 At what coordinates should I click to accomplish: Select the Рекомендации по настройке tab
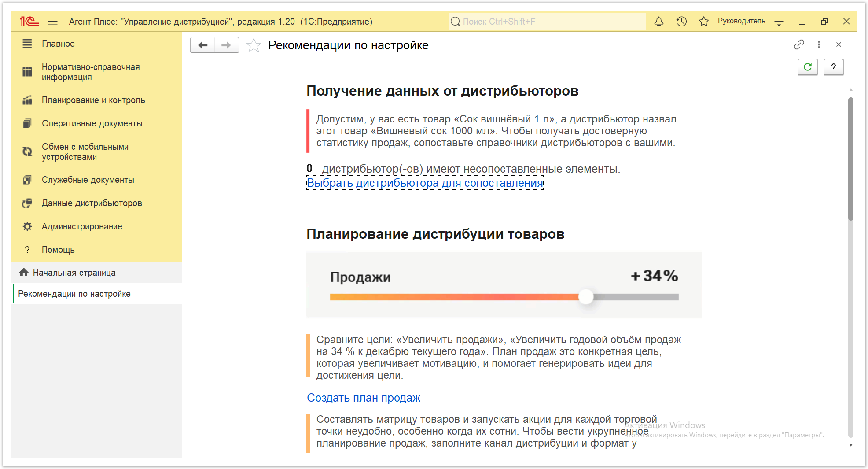(x=97, y=294)
